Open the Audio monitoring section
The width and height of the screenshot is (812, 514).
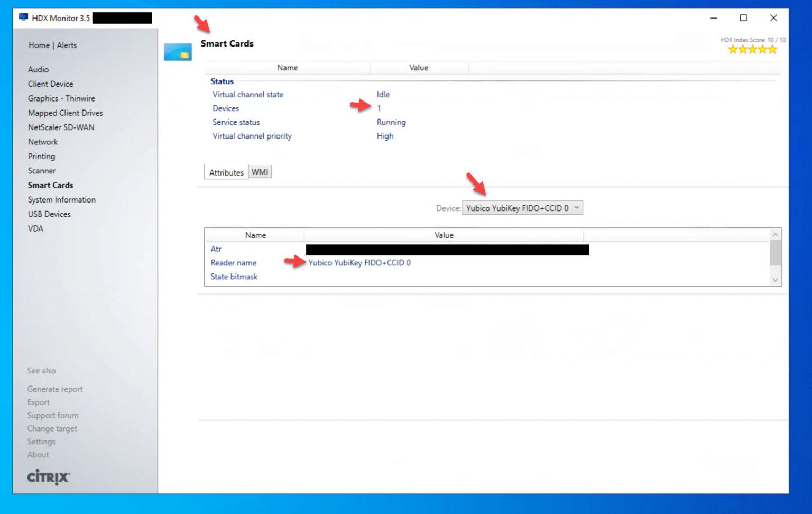coord(39,69)
